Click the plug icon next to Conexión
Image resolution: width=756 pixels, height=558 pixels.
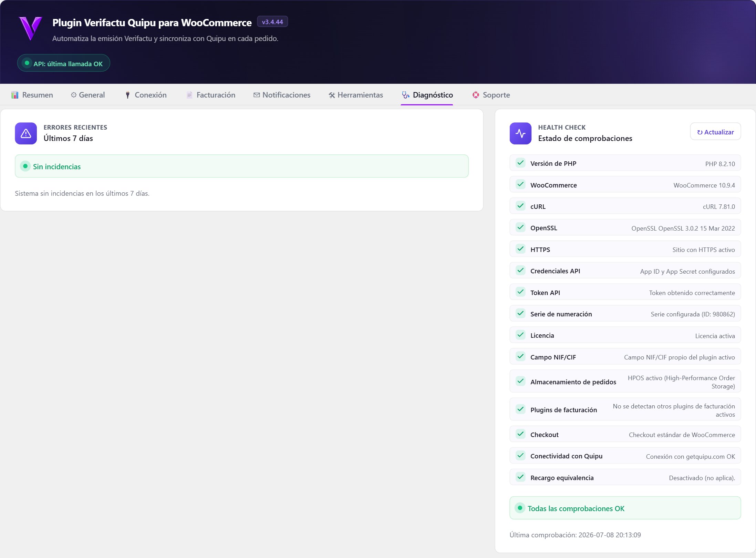coord(128,95)
